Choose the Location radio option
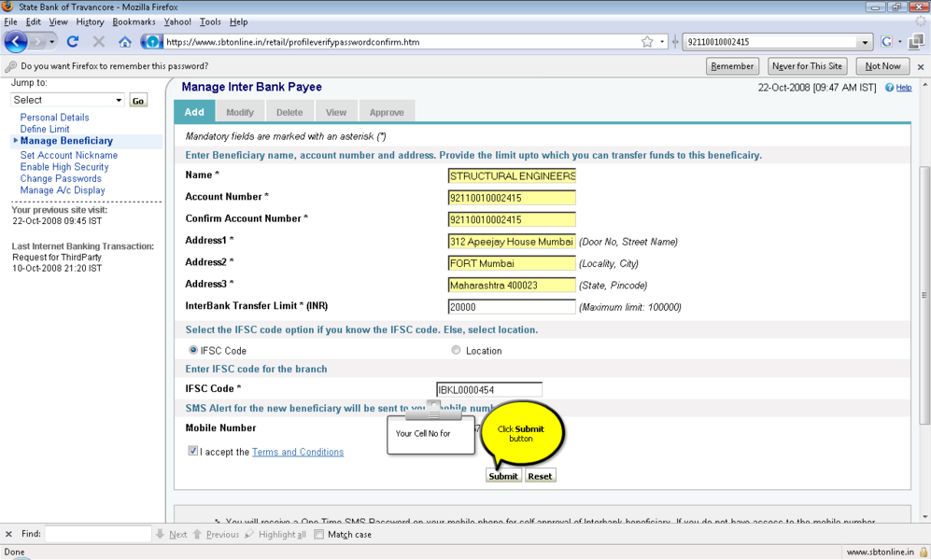Screen dimensions: 931x560 [456, 351]
